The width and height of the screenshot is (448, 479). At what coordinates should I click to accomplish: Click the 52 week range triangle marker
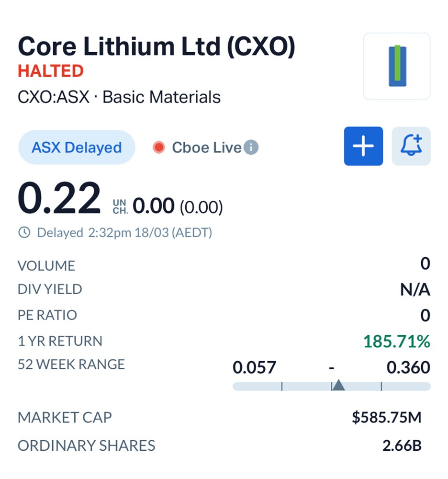pos(338,385)
